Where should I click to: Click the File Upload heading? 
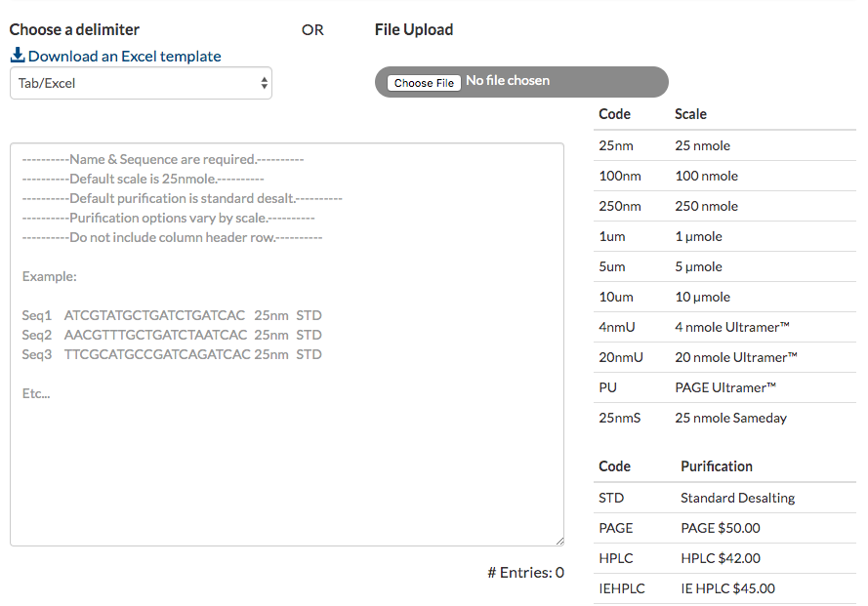(414, 30)
